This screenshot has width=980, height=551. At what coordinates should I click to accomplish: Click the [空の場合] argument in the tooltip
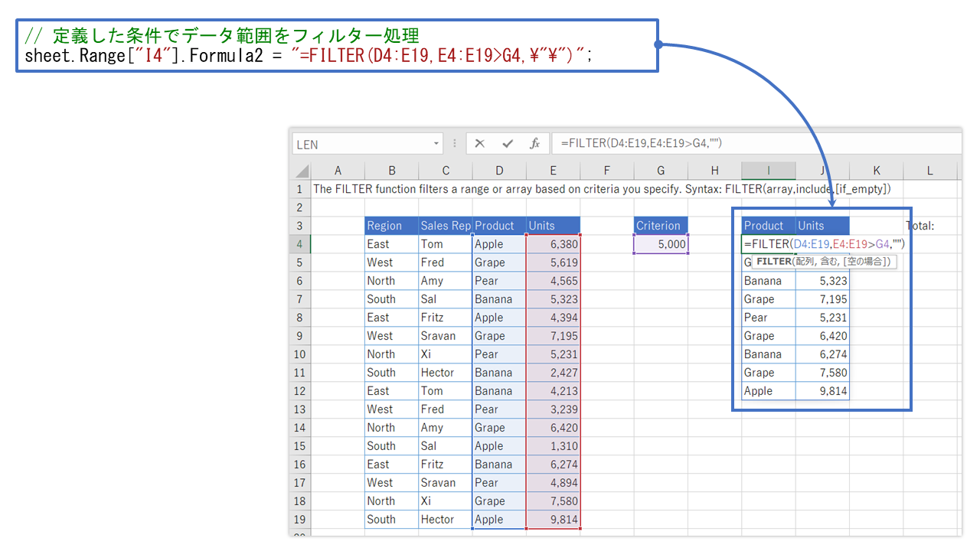click(x=865, y=262)
